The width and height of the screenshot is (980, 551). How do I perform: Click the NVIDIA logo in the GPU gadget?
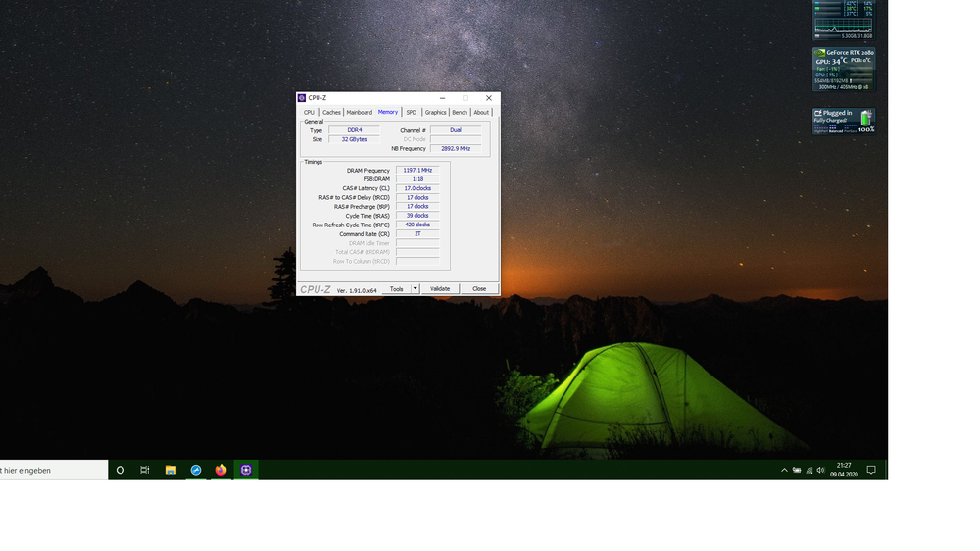[820, 53]
